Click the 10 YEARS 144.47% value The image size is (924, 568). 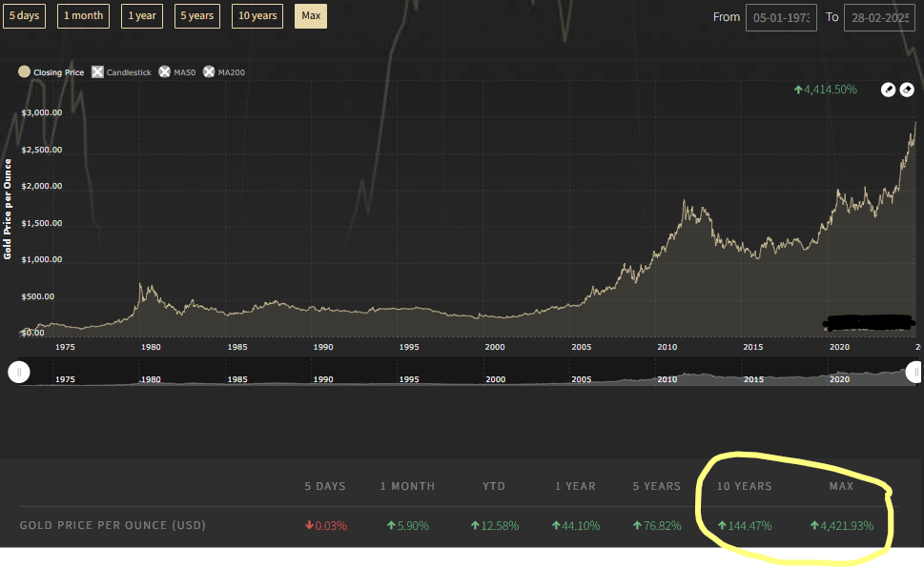coord(744,526)
